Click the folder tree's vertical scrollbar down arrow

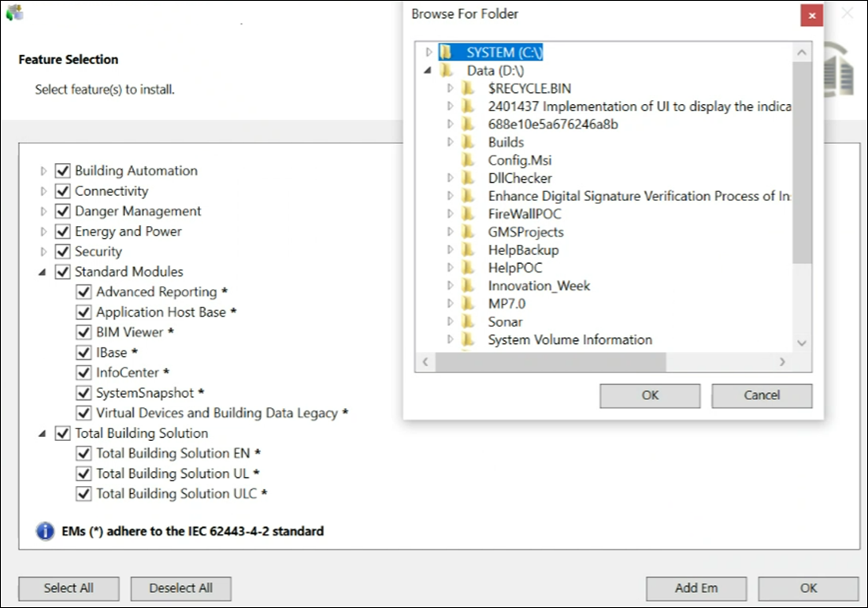point(802,343)
